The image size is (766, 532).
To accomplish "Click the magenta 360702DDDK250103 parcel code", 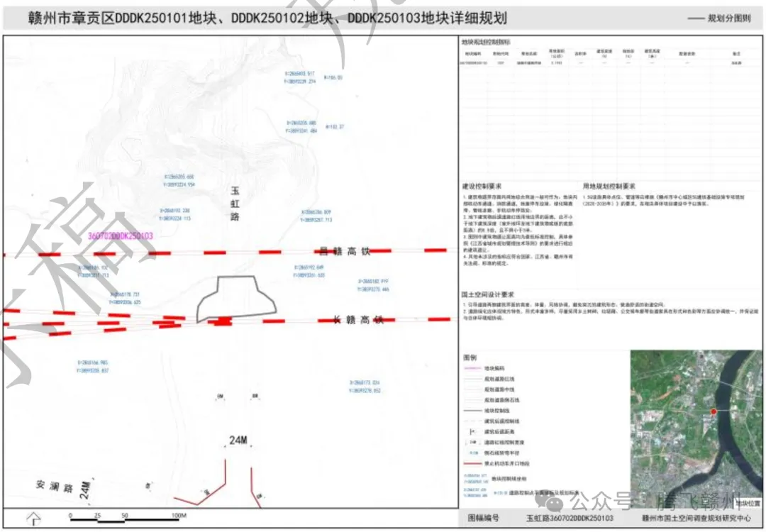I will 120,236.
